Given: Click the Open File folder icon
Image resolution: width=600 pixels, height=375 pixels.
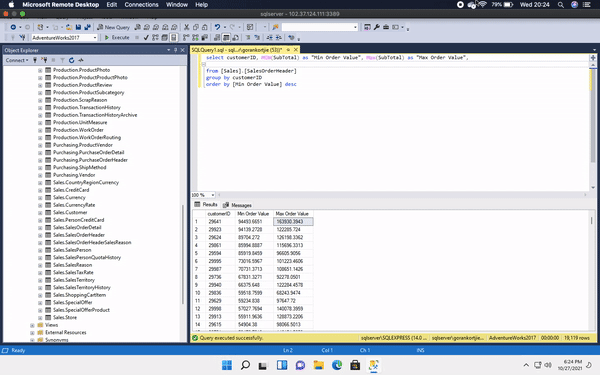Looking at the screenshot, I should coord(69,27).
